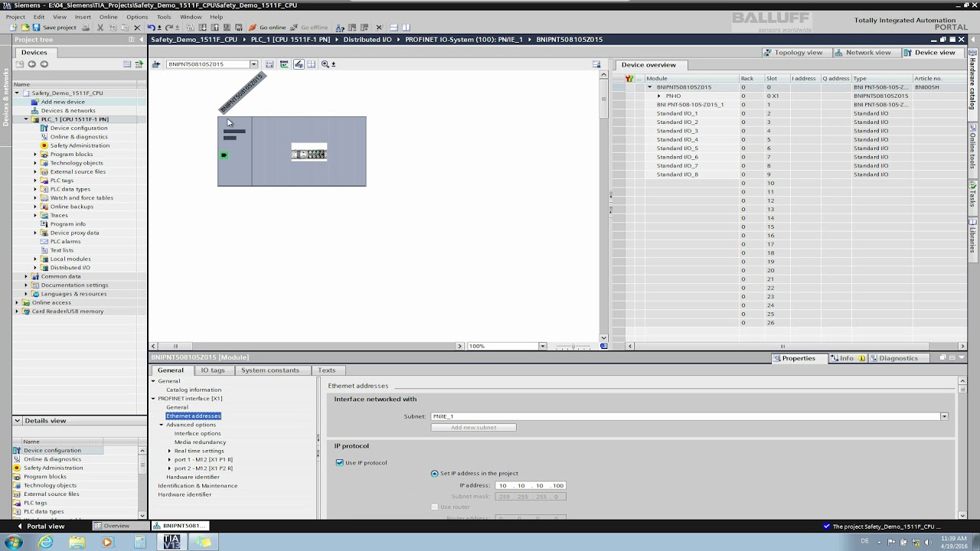
Task: Expand Common data in project tree
Action: tap(26, 276)
